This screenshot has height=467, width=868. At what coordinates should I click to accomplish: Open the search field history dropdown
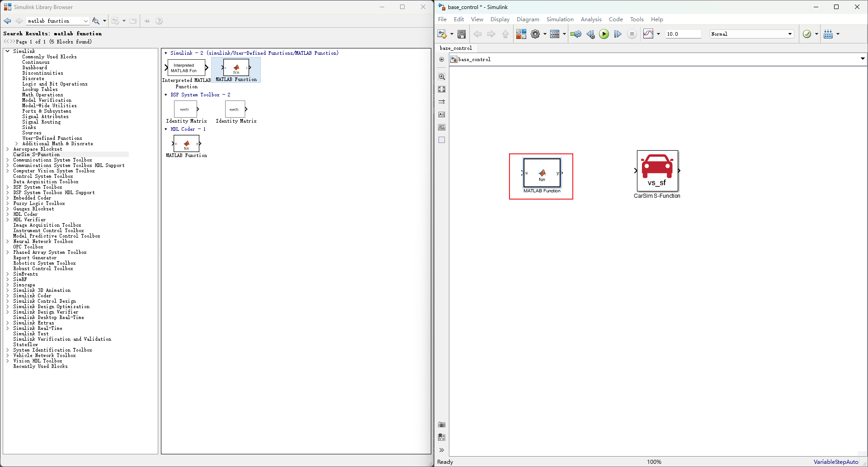[x=85, y=21]
